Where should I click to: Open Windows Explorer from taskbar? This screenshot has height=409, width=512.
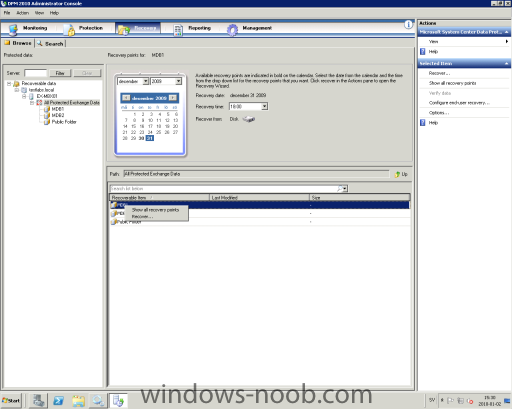(x=78, y=400)
